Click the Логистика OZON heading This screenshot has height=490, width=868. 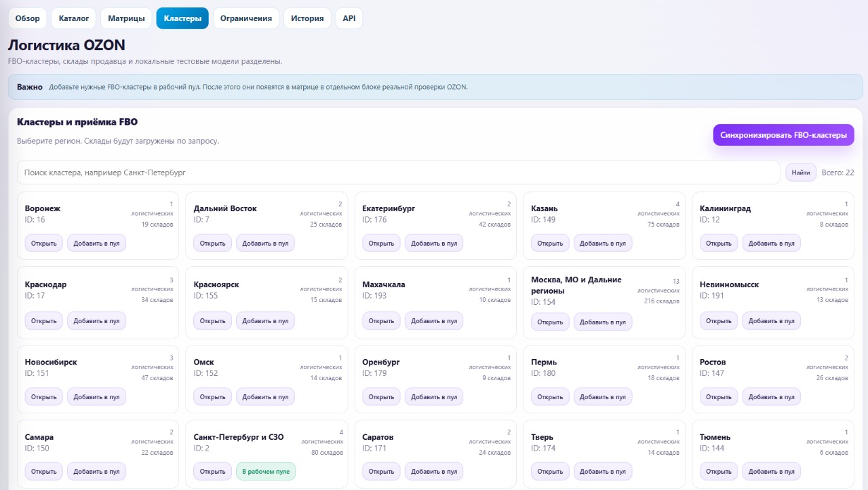66,45
